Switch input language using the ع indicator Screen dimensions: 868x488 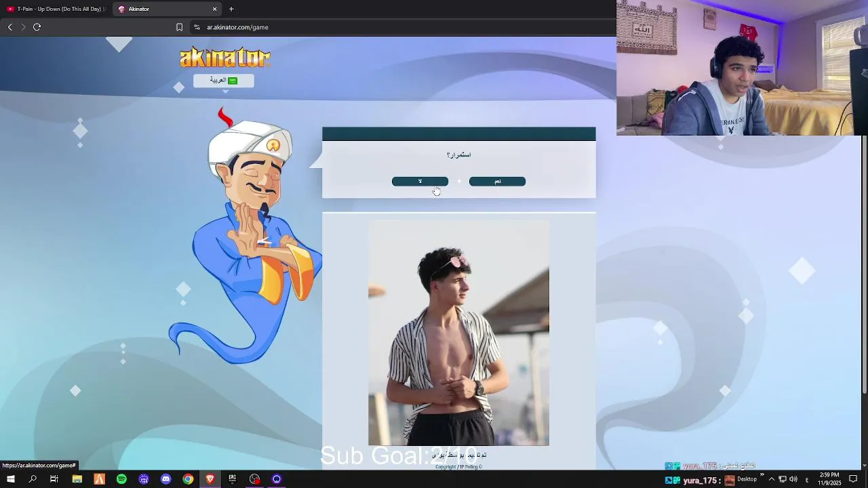807,480
